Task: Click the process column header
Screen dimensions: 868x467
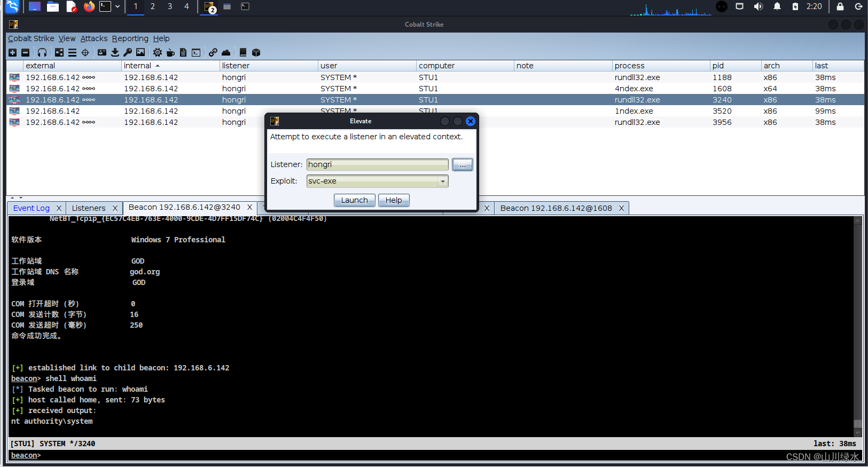Action: click(661, 66)
